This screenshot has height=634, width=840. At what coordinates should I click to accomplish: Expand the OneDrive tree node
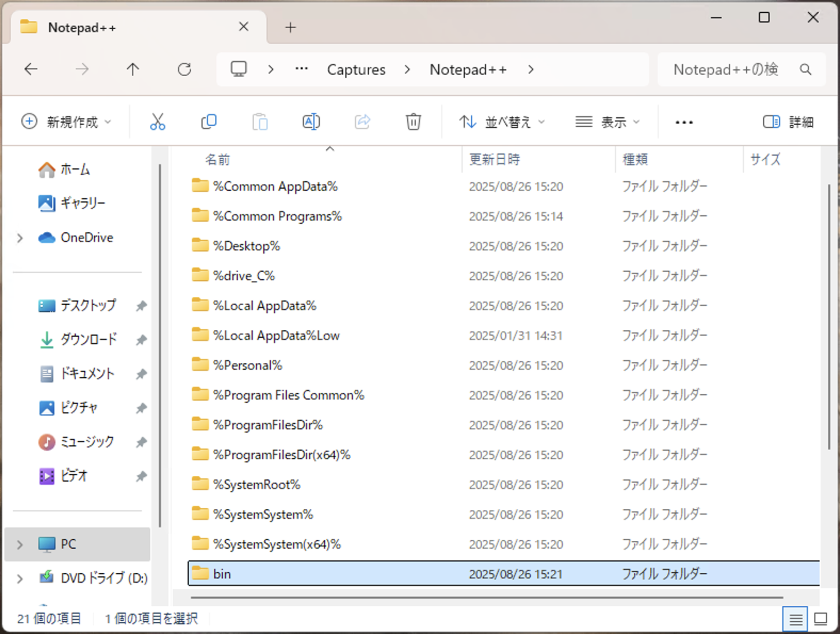click(x=20, y=238)
